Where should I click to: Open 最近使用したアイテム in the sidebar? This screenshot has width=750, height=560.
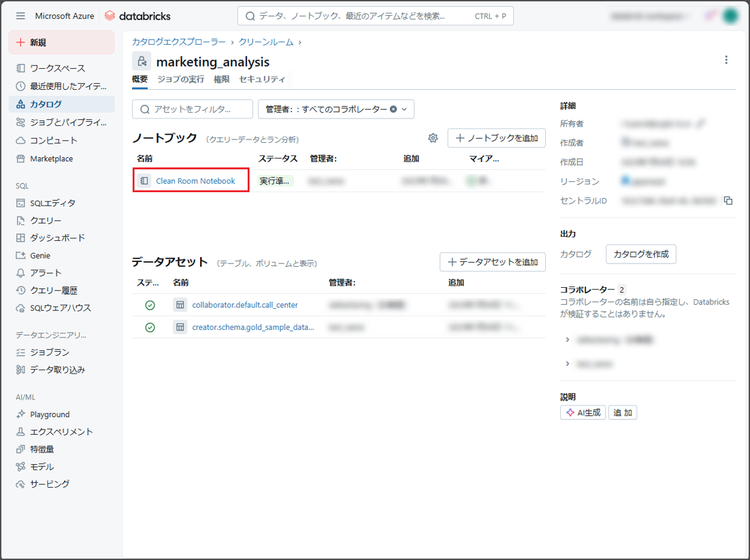click(61, 86)
